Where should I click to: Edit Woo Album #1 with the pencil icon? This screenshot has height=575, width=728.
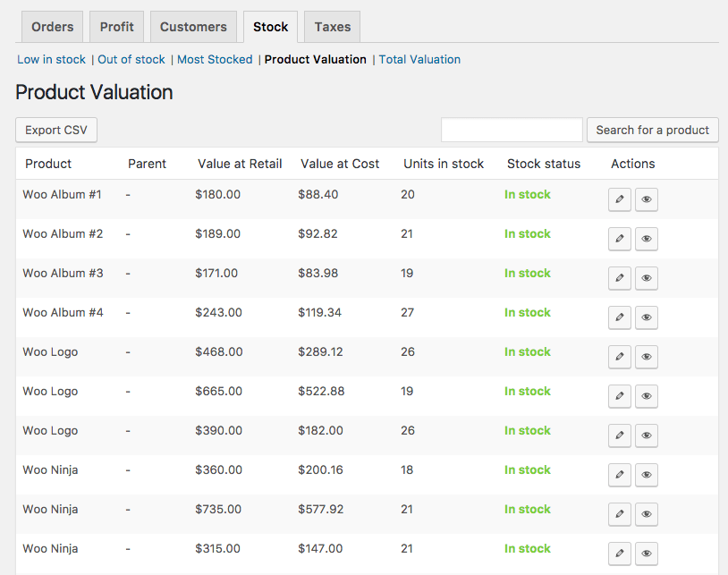point(619,199)
